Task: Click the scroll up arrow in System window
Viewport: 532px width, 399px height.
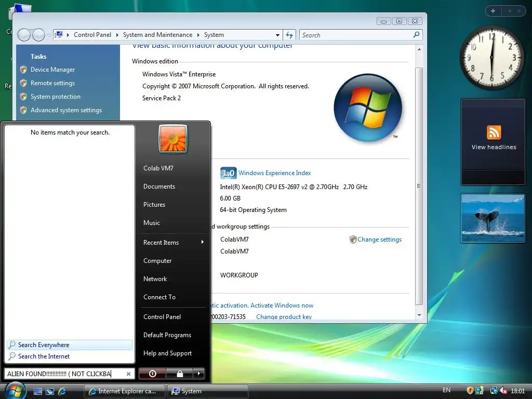Action: coord(419,49)
